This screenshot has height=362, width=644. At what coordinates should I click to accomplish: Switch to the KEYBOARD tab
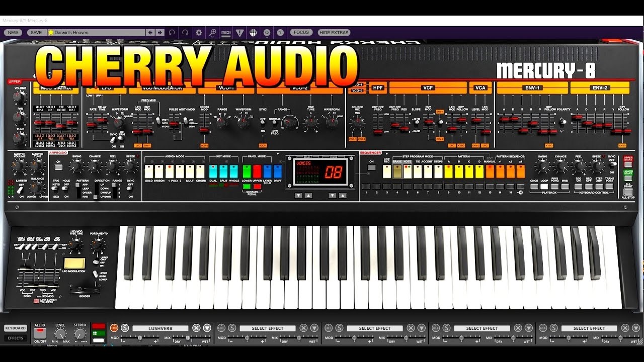pyautogui.click(x=15, y=328)
